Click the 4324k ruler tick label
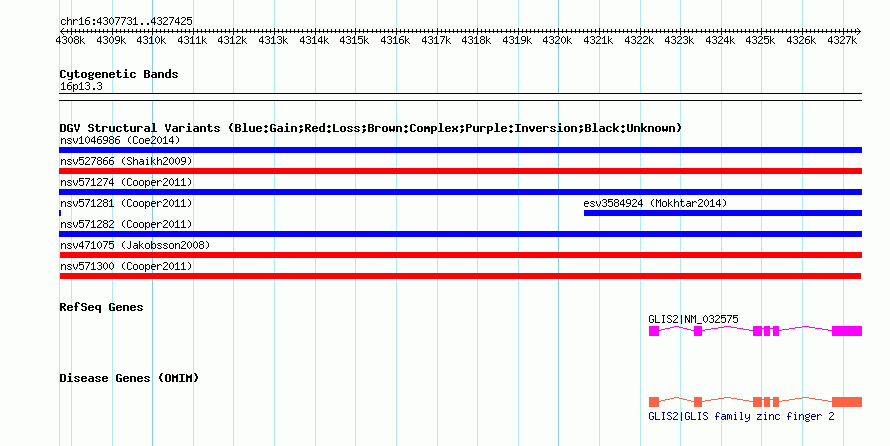Screen dimensions: 890x446 click(720, 40)
